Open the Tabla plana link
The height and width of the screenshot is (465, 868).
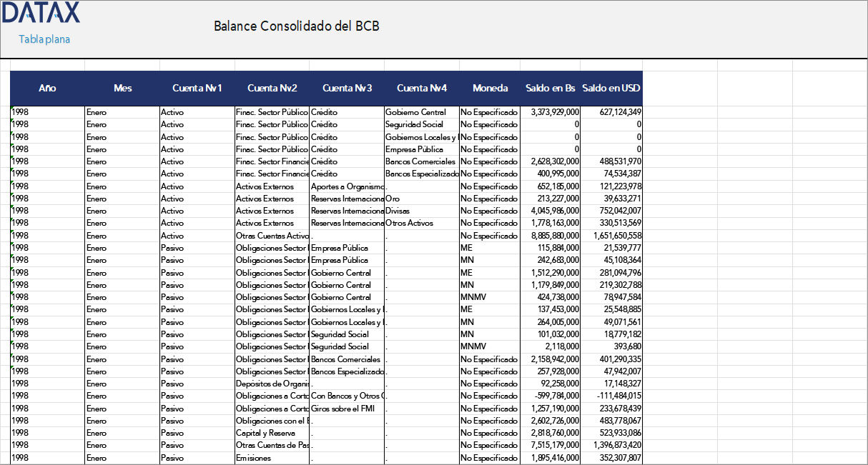point(43,40)
